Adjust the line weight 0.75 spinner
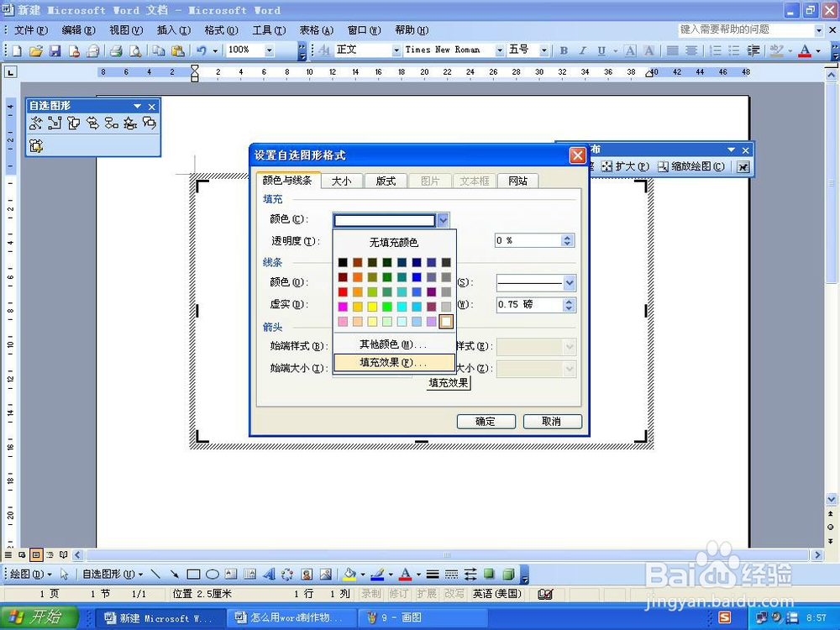This screenshot has height=630, width=840. pos(569,305)
